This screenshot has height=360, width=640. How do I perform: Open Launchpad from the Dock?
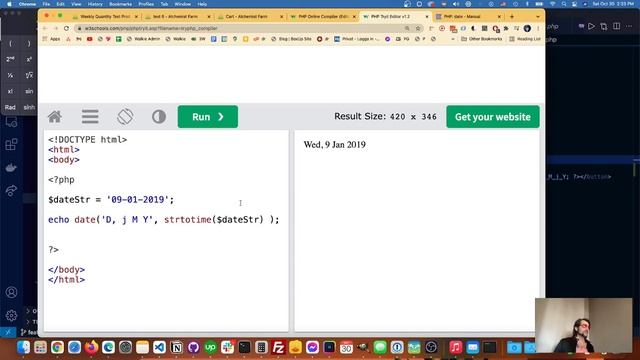click(x=40, y=347)
